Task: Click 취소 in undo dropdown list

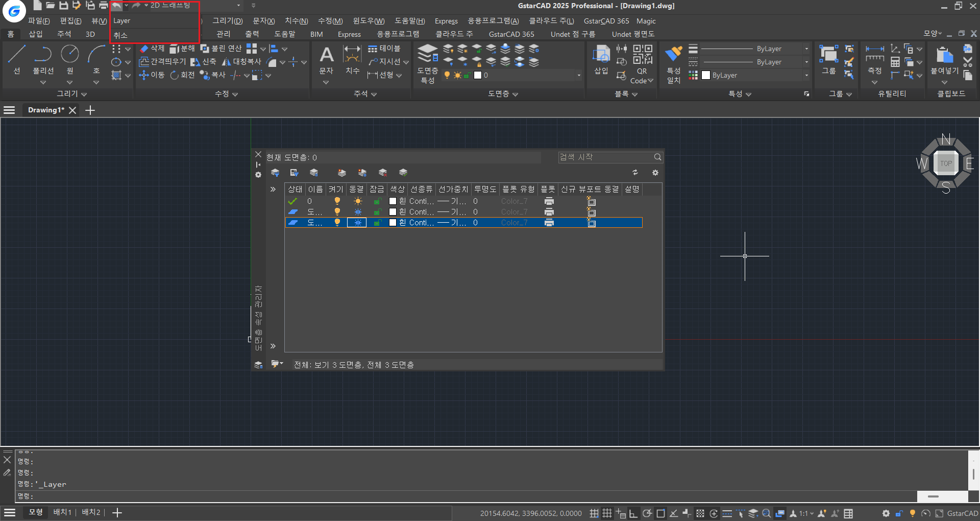Action: click(x=154, y=35)
